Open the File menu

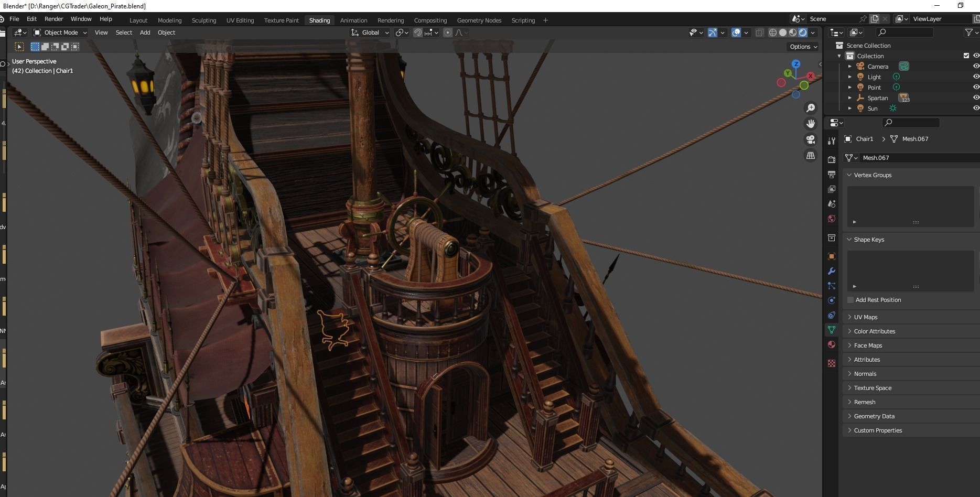click(x=14, y=19)
